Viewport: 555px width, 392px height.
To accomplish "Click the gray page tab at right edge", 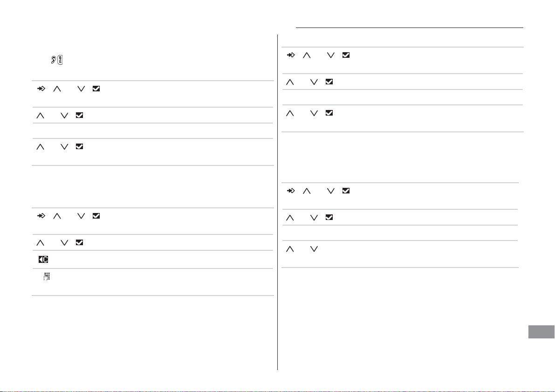I will (541, 332).
